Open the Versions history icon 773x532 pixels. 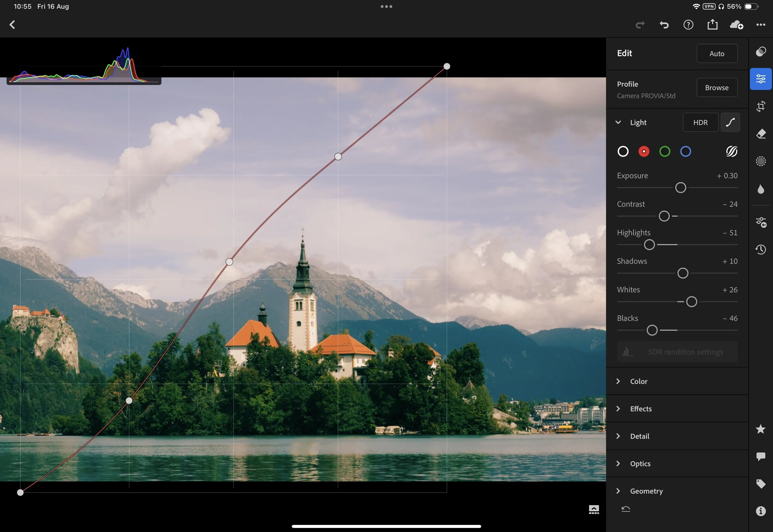point(761,249)
